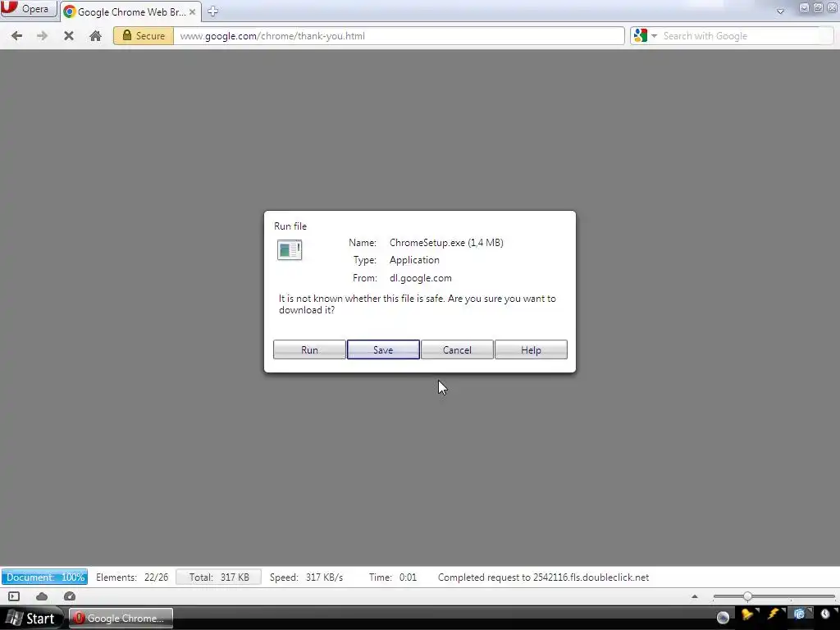
Task: Click Run in the Run file dialog
Action: point(309,349)
